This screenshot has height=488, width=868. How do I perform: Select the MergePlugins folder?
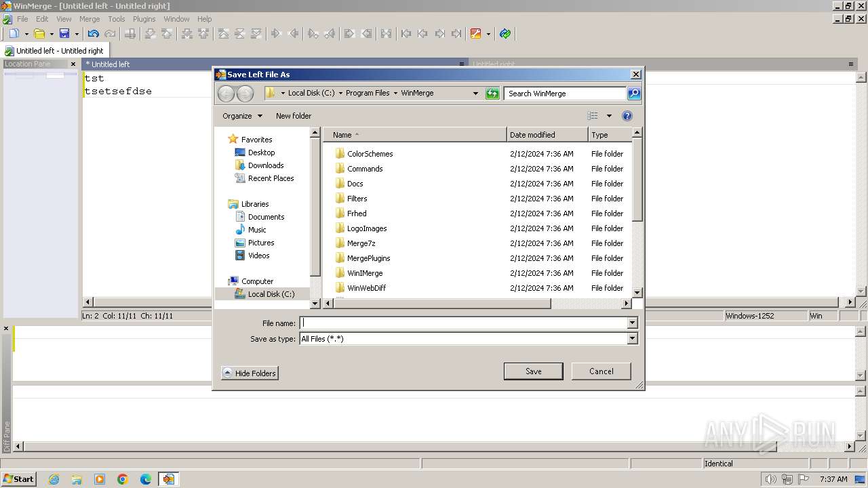tap(368, 258)
